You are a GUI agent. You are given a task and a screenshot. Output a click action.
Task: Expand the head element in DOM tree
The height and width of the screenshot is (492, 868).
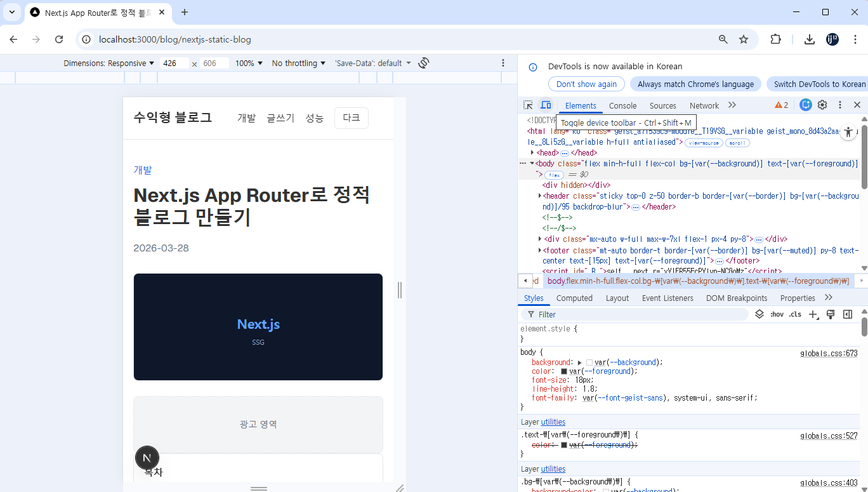532,152
